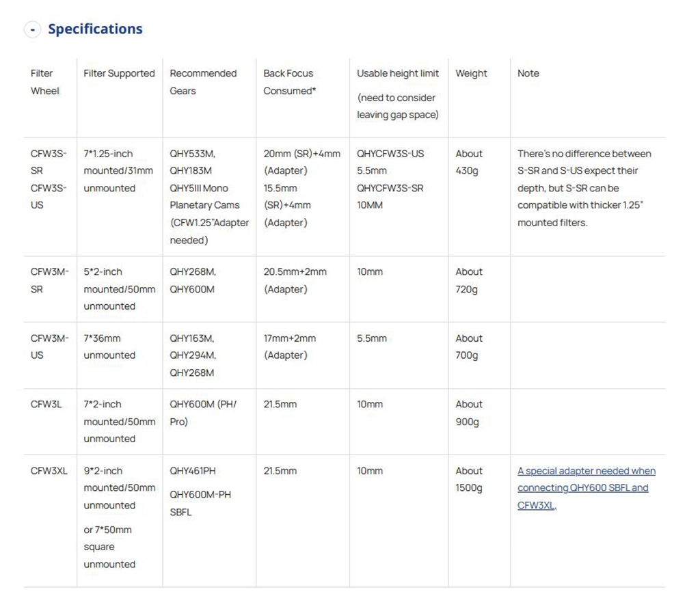The width and height of the screenshot is (700, 609).
Task: Click the CFW3S-SR CFW3S-US model cell
Action: point(49,179)
